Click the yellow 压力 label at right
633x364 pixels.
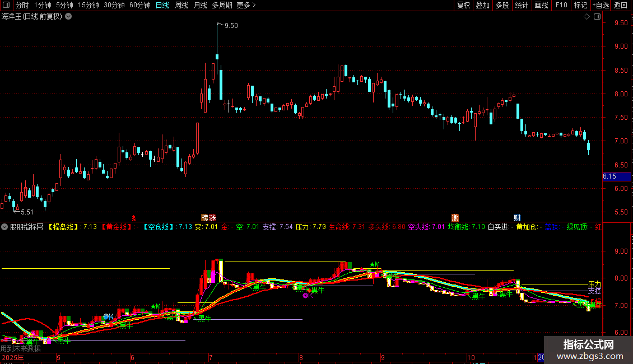595,284
